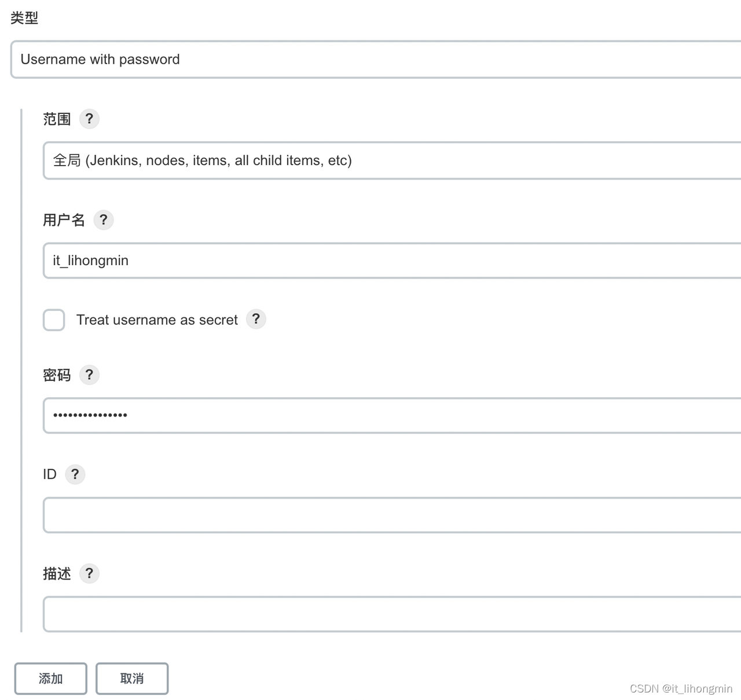Open help for Treat username as secret
The height and width of the screenshot is (700, 741).
click(256, 319)
